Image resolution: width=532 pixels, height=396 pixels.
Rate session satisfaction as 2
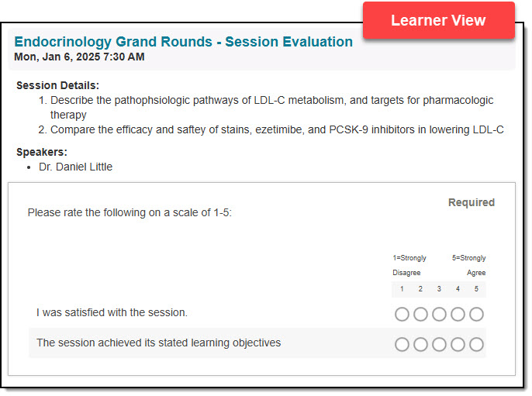pyautogui.click(x=420, y=314)
